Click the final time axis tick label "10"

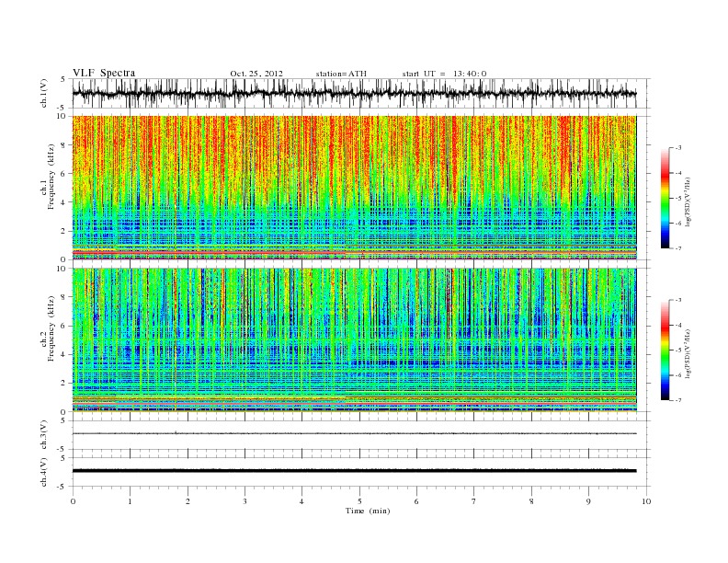pyautogui.click(x=646, y=501)
